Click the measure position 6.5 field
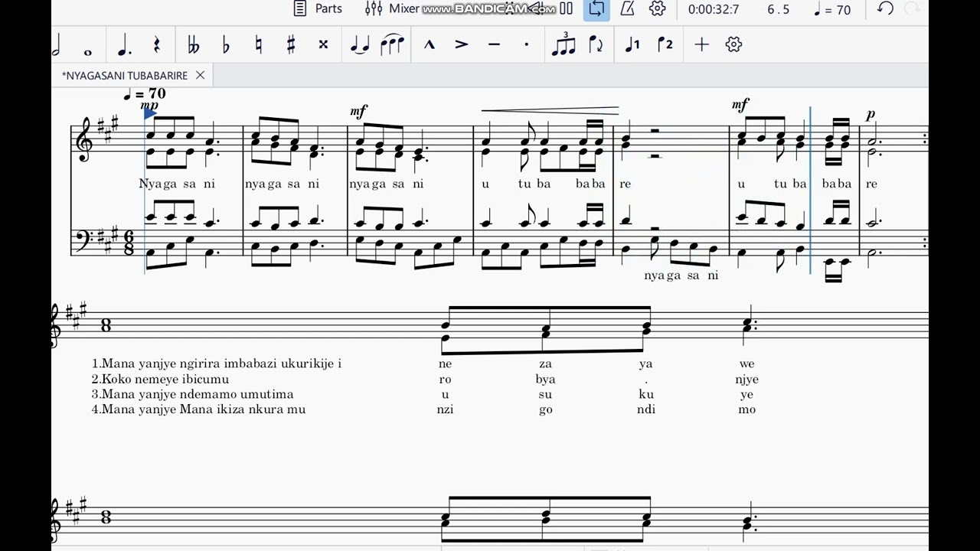 coord(778,10)
